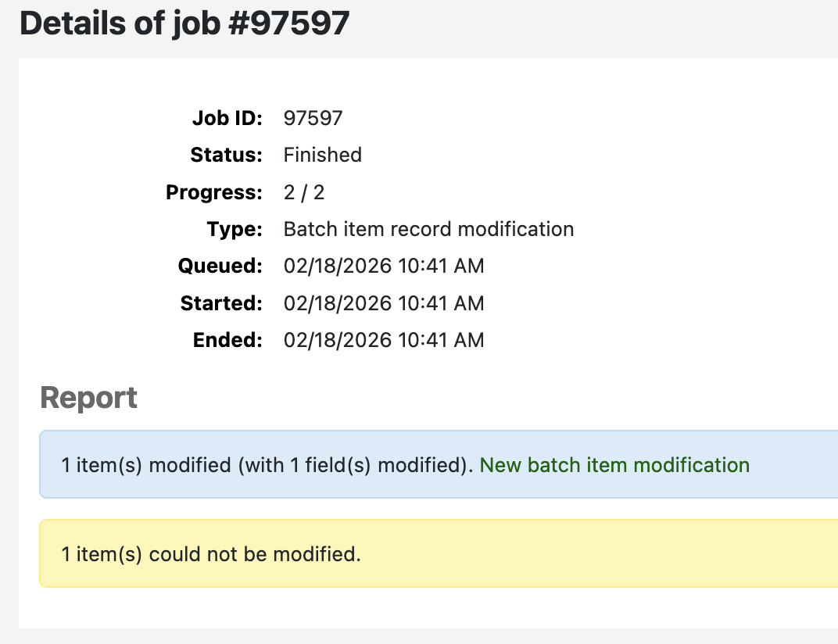This screenshot has width=838, height=644.
Task: Click the "Finished" status value
Action: 322,155
